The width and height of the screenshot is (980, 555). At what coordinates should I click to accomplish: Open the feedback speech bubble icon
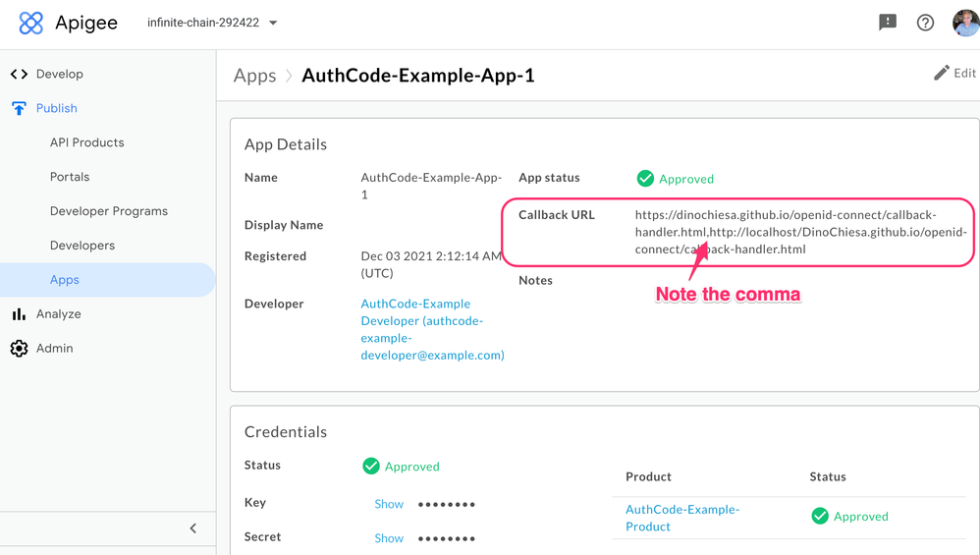tap(888, 23)
